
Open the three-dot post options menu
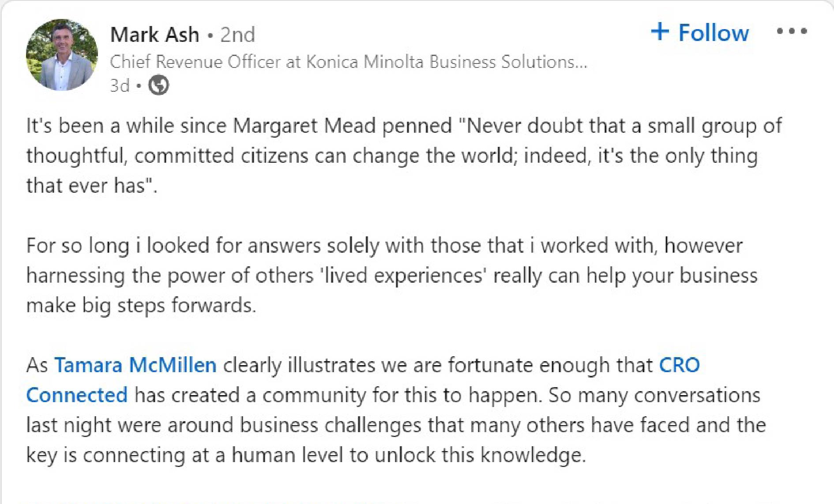click(x=792, y=31)
